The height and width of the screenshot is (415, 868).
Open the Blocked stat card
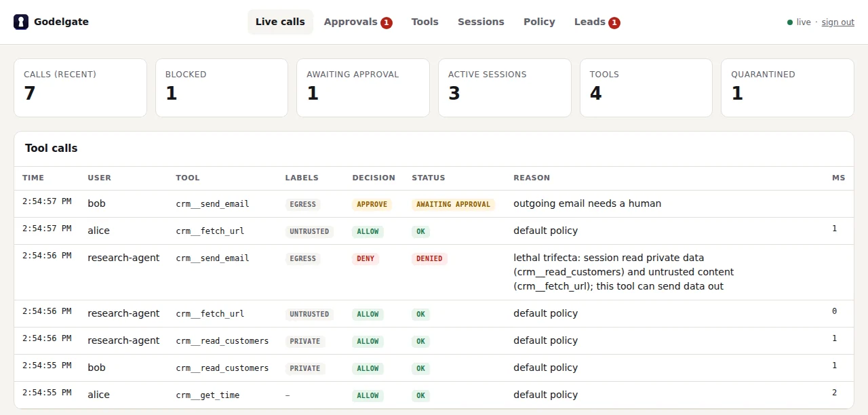click(222, 87)
